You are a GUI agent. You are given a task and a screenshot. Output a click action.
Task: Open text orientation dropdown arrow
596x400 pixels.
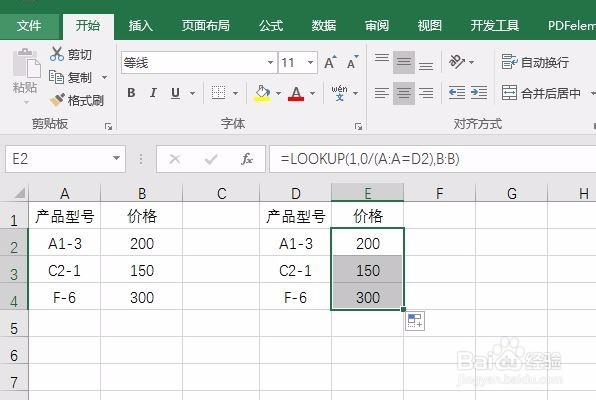pyautogui.click(x=471, y=62)
